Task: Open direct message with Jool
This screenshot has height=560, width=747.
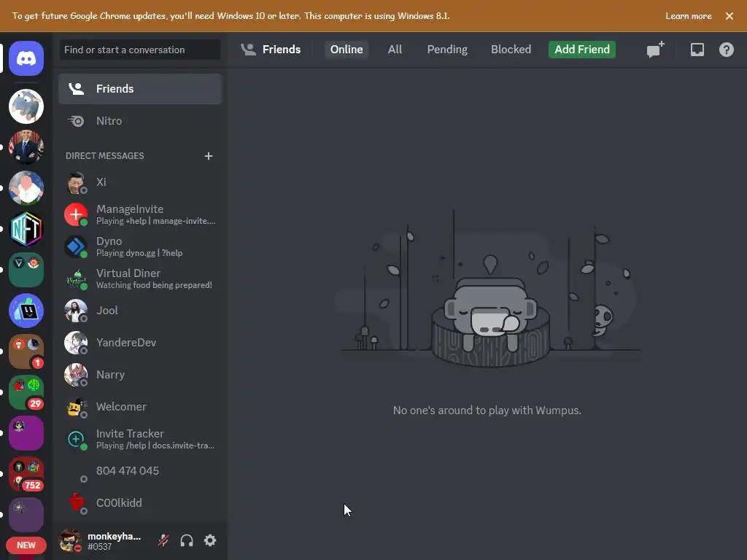Action: 140,311
